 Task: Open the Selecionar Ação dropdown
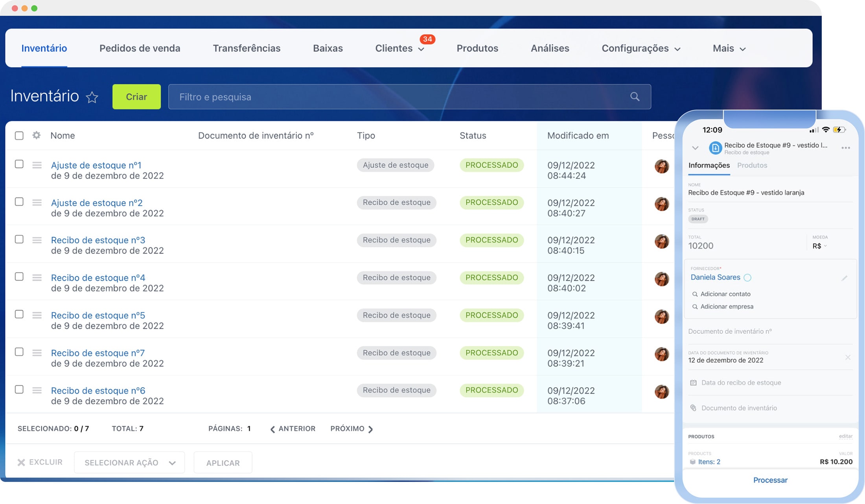pyautogui.click(x=129, y=463)
